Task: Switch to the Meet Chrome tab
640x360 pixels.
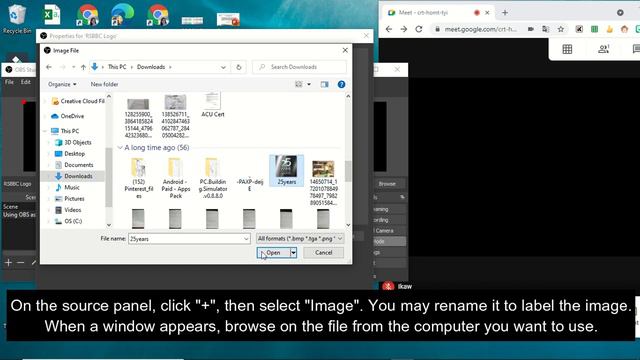Action: (437, 13)
